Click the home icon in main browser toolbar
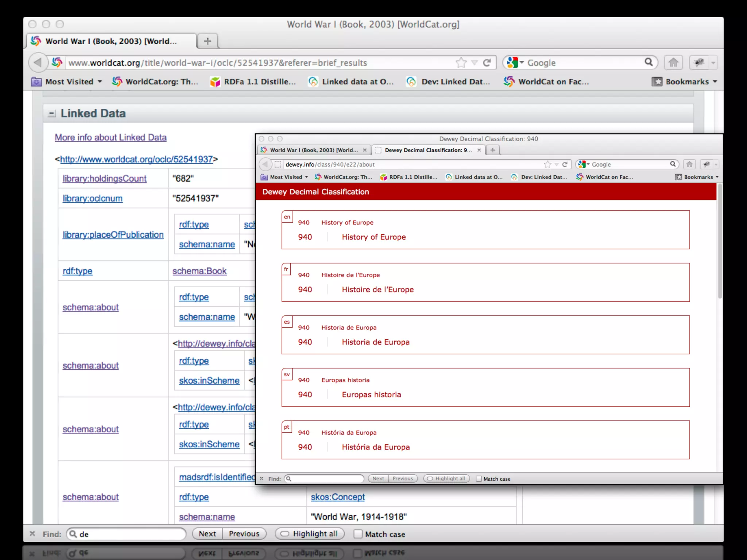The image size is (747, 560). click(x=673, y=63)
